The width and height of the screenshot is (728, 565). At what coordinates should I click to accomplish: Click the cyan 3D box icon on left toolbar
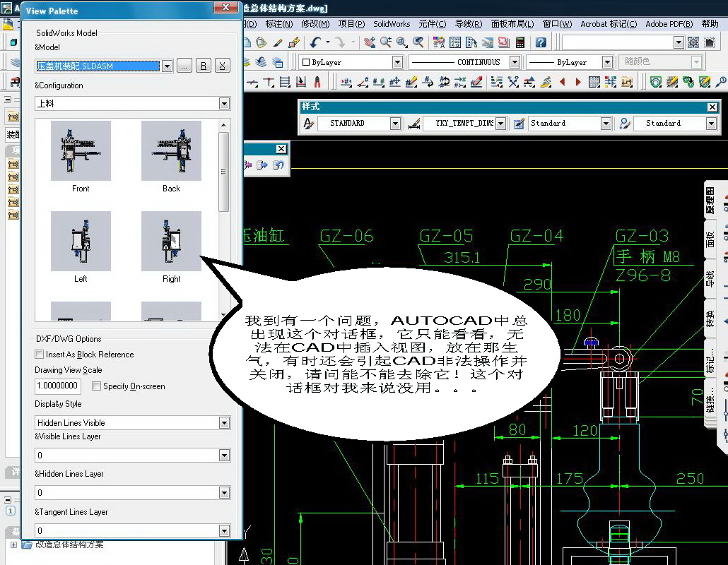click(13, 42)
